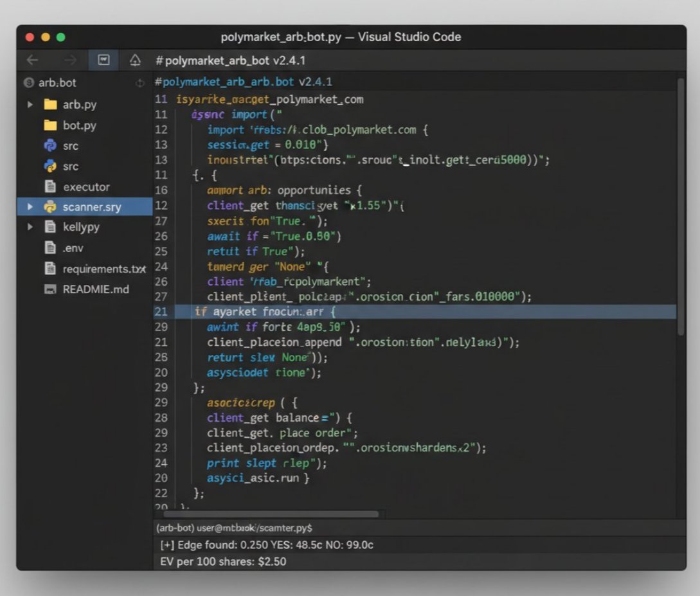Select the highlighted panel icon in toolbar
This screenshot has width=700, height=596.
coord(103,60)
